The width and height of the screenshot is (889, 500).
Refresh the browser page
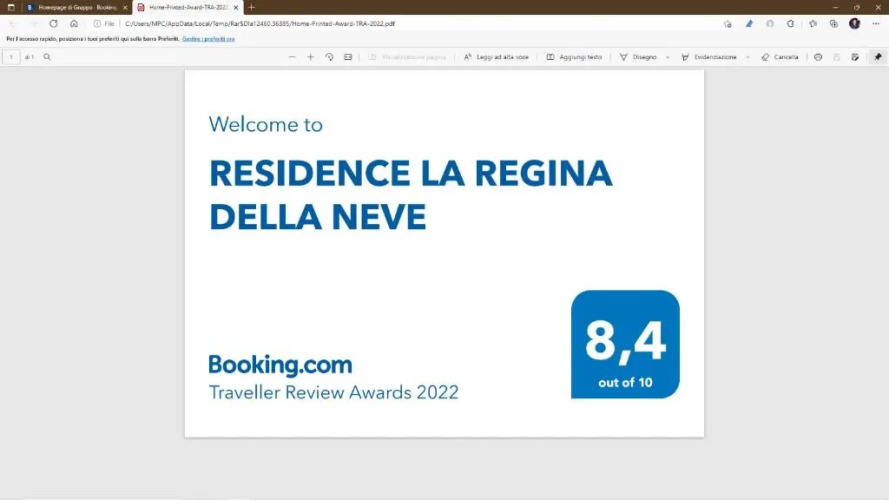(x=53, y=23)
